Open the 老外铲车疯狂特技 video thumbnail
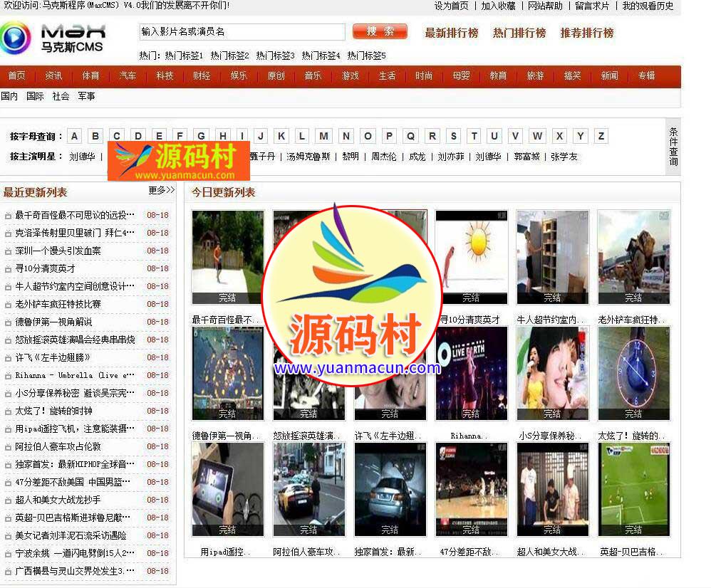Image resolution: width=711 pixels, height=588 pixels. (x=633, y=257)
